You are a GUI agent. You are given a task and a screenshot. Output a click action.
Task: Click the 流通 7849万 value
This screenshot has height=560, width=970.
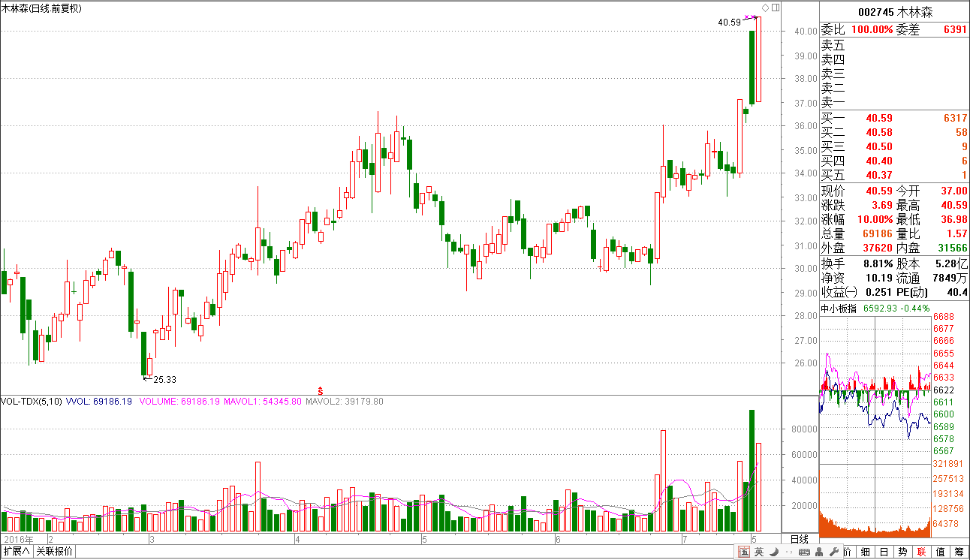coord(950,278)
